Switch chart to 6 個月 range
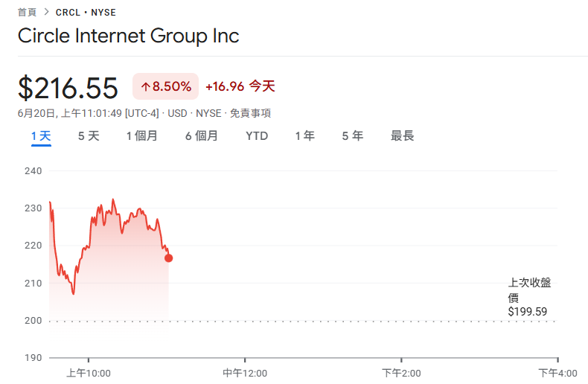Image resolution: width=588 pixels, height=384 pixels. (202, 135)
